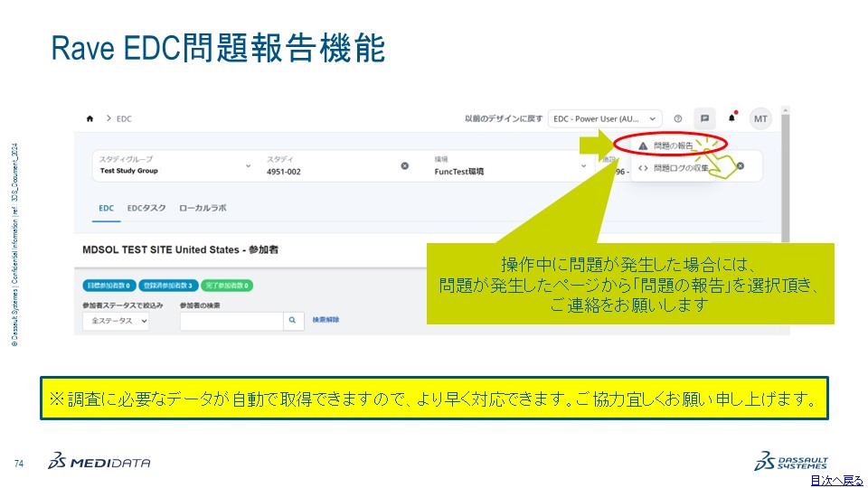Open the 全ステータス status filter dropdown
Image resolution: width=868 pixels, height=488 pixels.
pyautogui.click(x=116, y=321)
